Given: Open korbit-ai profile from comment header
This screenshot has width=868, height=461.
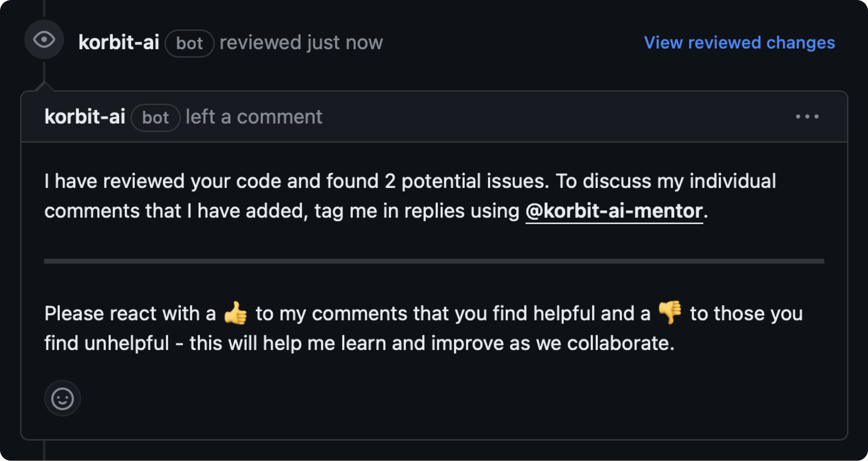Looking at the screenshot, I should [x=85, y=117].
